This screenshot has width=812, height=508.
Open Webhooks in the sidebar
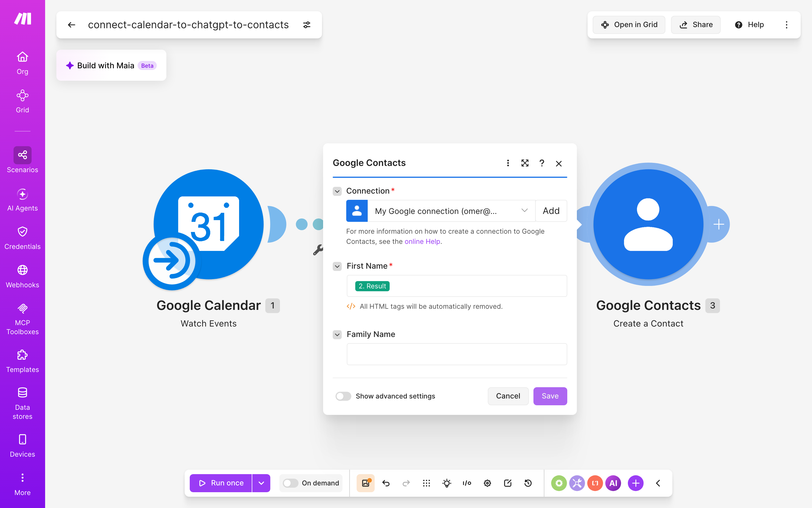pos(23,276)
